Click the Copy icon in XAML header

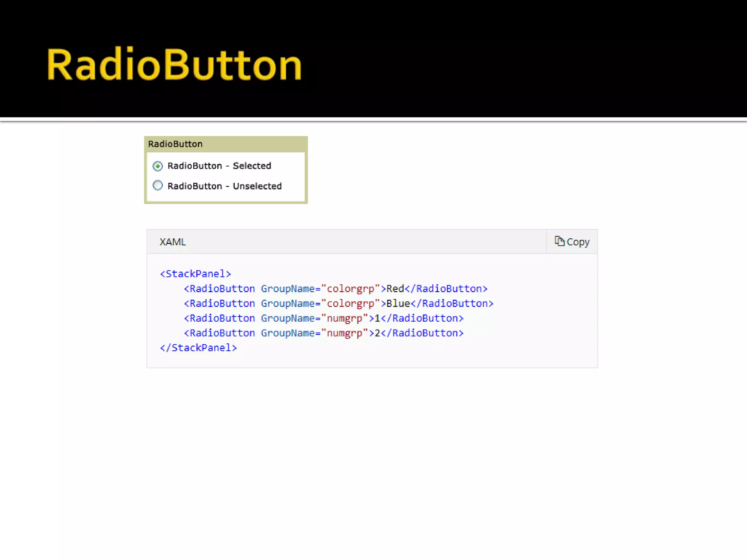coord(559,241)
